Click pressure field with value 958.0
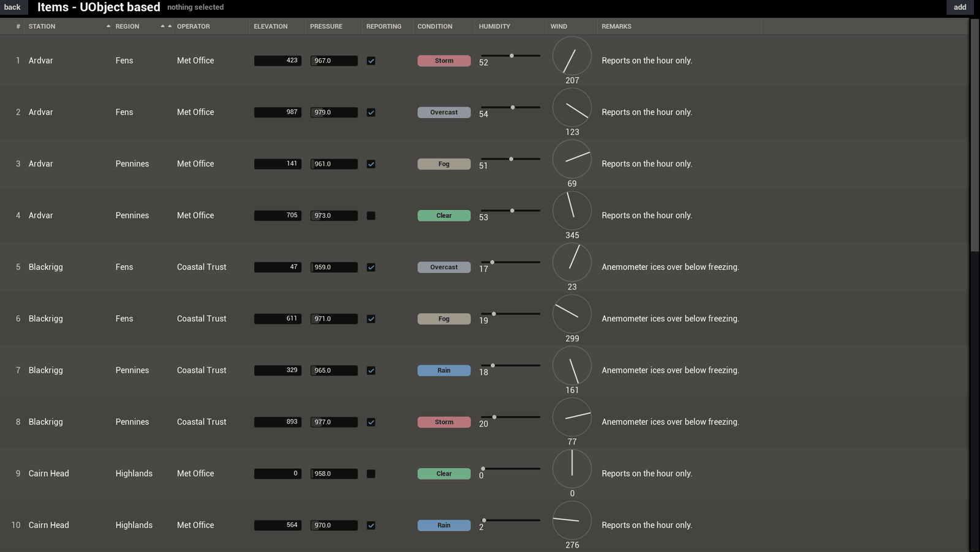 334,474
